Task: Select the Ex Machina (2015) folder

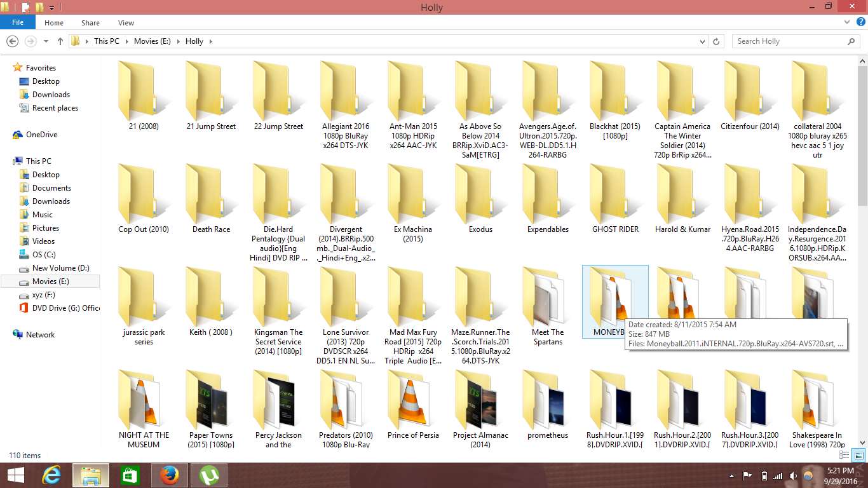Action: [413, 203]
